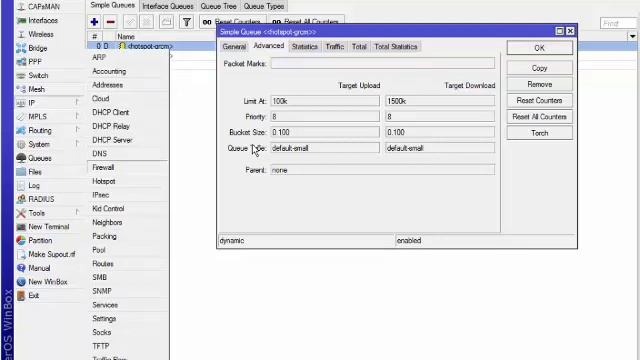Click the filter funnel icon
The image size is (640, 360).
187,22
